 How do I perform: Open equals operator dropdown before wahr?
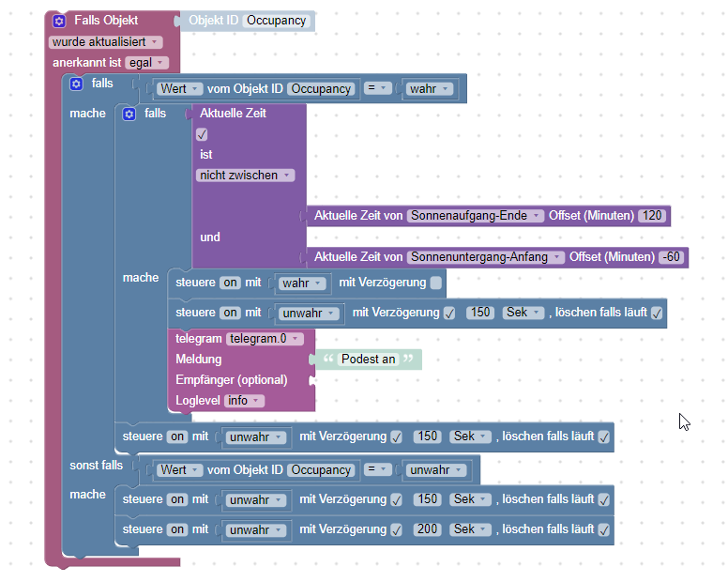pos(377,88)
